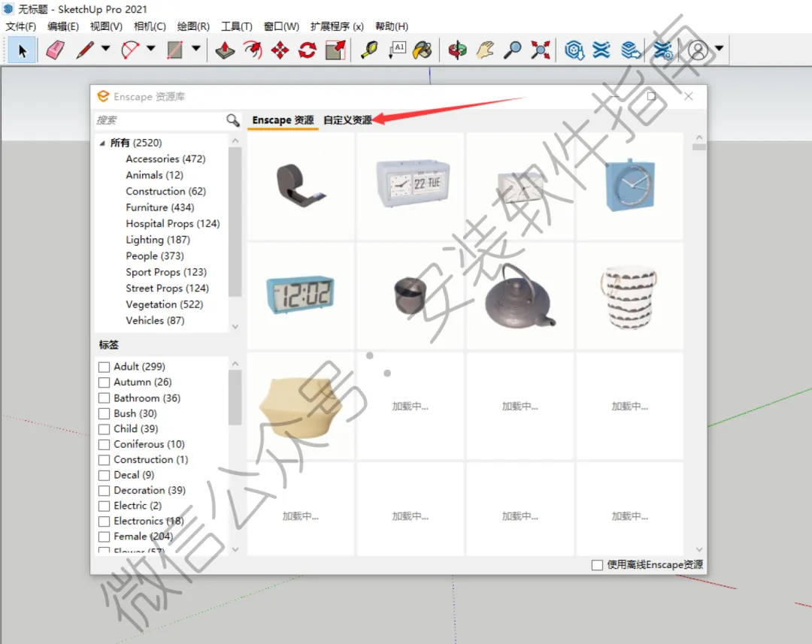The image size is (812, 644).
Task: Tick the Child (39) checkbox
Action: click(x=104, y=429)
